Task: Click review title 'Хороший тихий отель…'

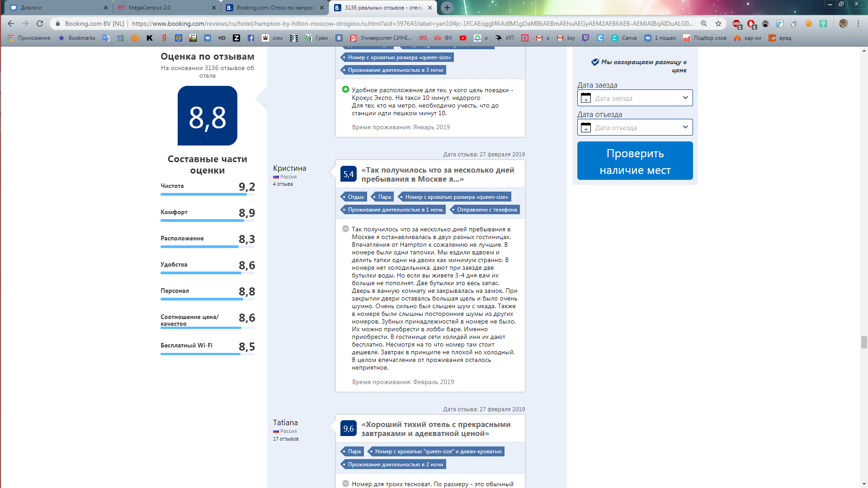Action: [436, 429]
